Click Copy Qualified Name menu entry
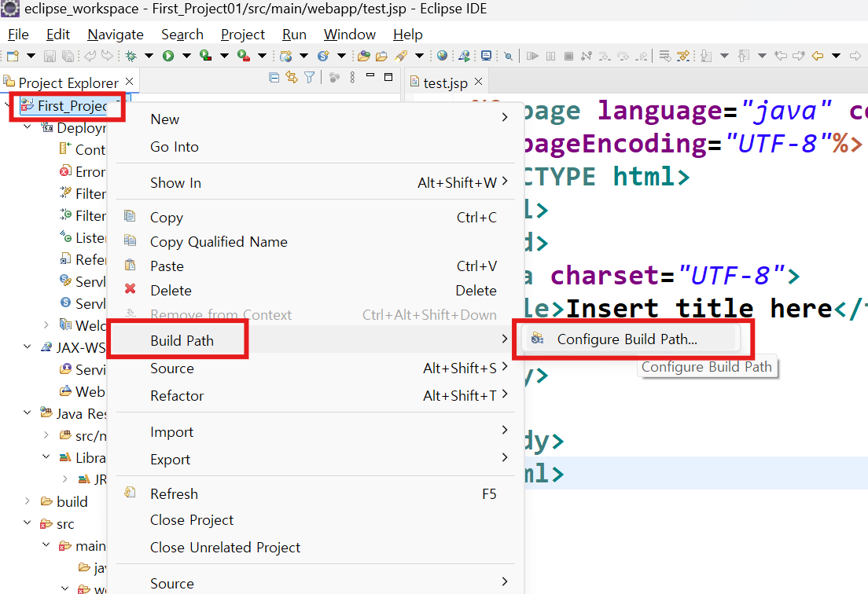 [315, 242]
